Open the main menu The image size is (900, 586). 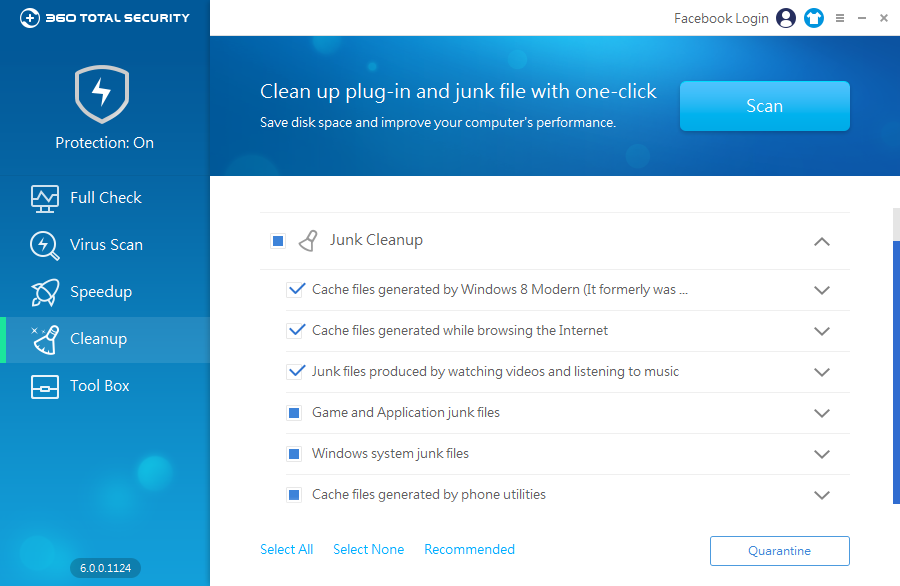click(839, 17)
